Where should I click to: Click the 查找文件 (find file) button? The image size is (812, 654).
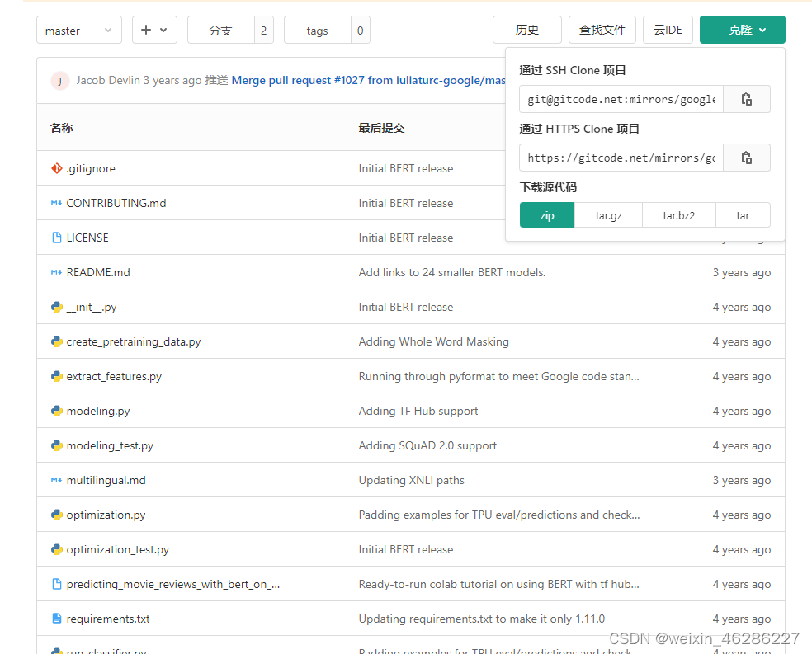602,29
